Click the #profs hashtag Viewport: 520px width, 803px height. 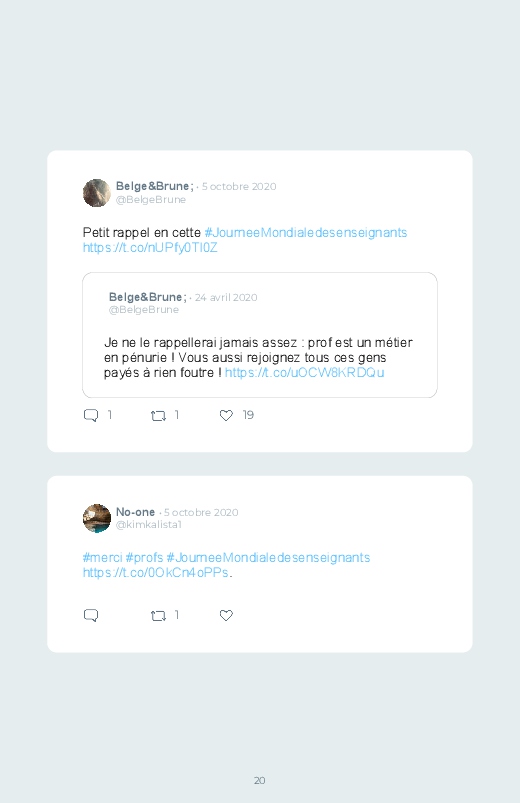click(144, 558)
